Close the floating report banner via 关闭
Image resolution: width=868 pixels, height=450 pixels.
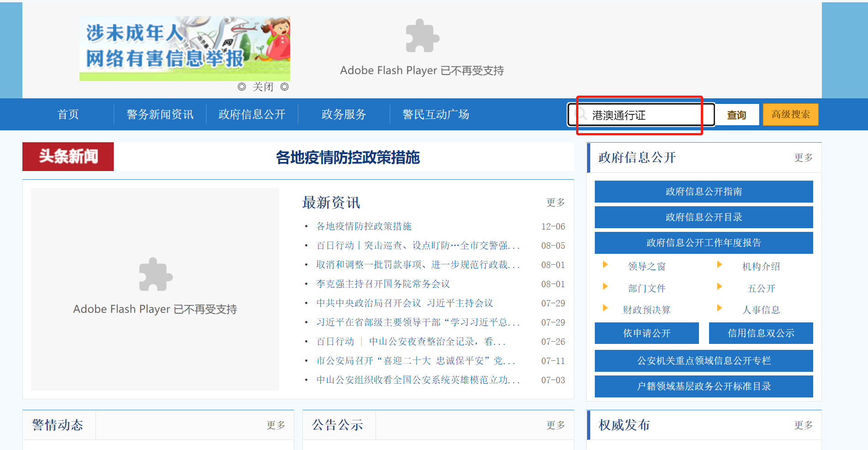(x=263, y=87)
